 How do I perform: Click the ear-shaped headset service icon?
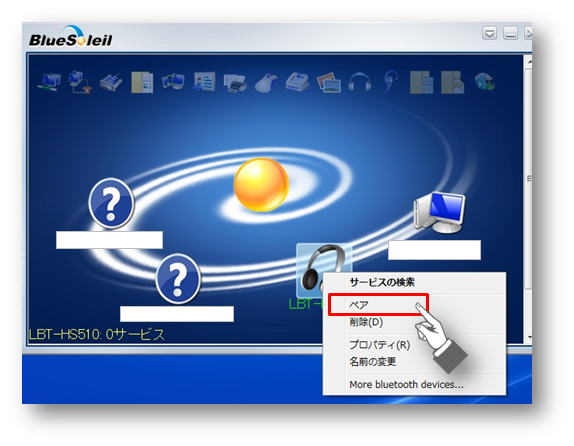[x=390, y=82]
